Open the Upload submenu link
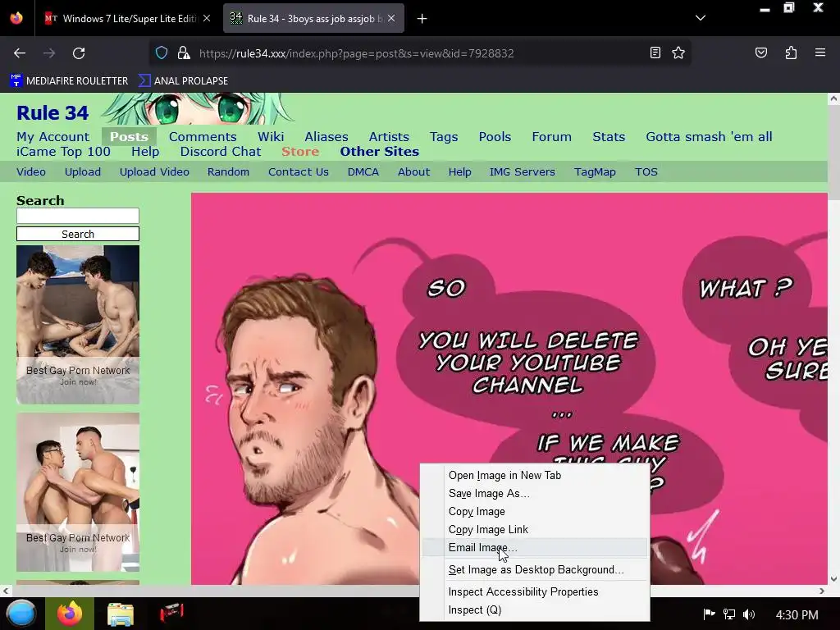This screenshot has height=630, width=840. click(x=83, y=172)
